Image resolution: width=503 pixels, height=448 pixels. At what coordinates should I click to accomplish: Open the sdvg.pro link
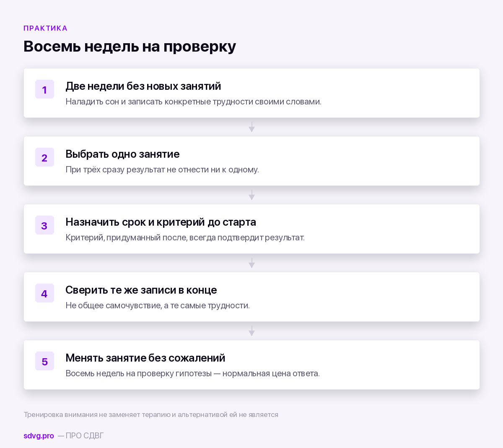pos(39,435)
